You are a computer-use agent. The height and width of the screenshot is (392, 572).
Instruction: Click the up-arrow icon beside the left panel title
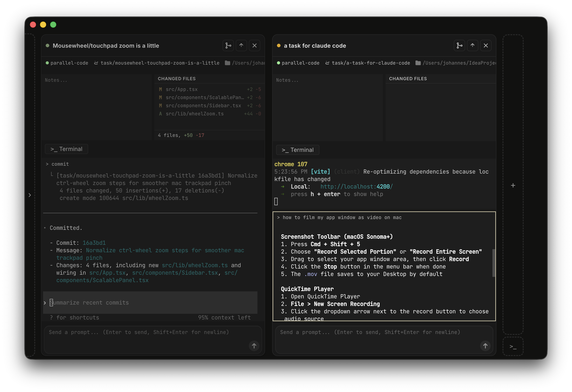tap(241, 45)
